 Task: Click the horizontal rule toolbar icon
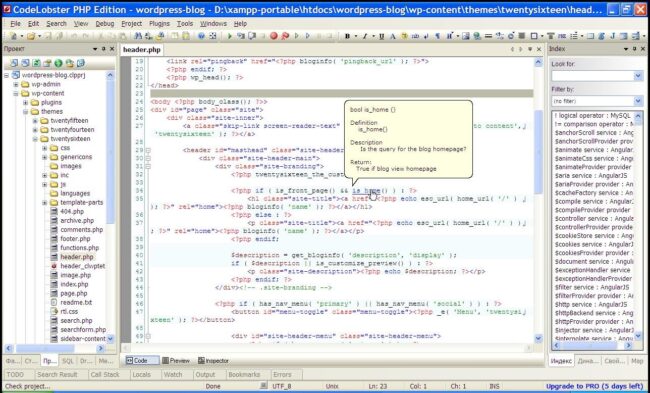488,36
